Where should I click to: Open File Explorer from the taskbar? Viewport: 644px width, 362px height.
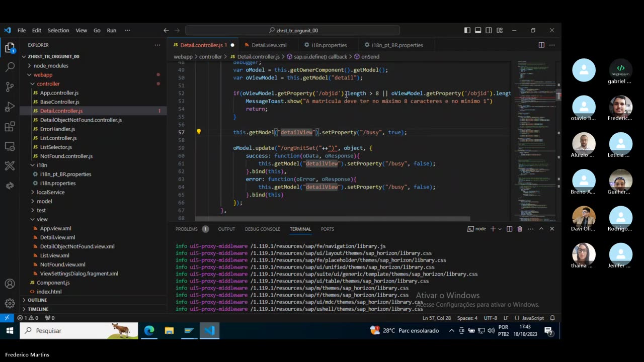tap(169, 330)
